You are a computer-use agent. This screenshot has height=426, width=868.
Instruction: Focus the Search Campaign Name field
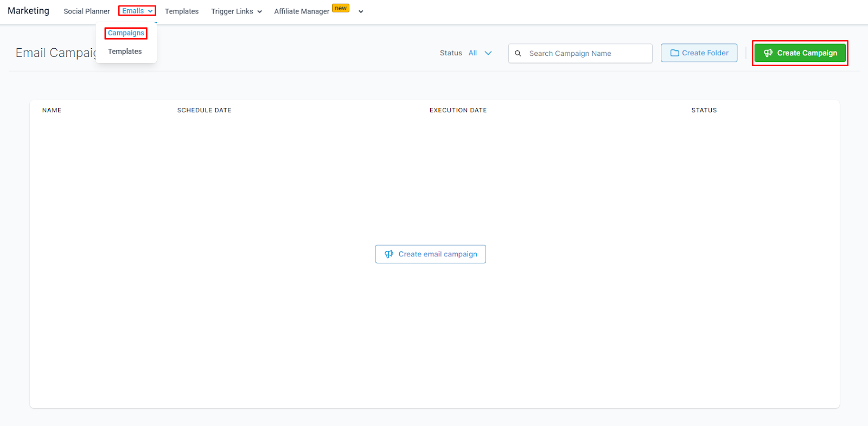tap(580, 53)
